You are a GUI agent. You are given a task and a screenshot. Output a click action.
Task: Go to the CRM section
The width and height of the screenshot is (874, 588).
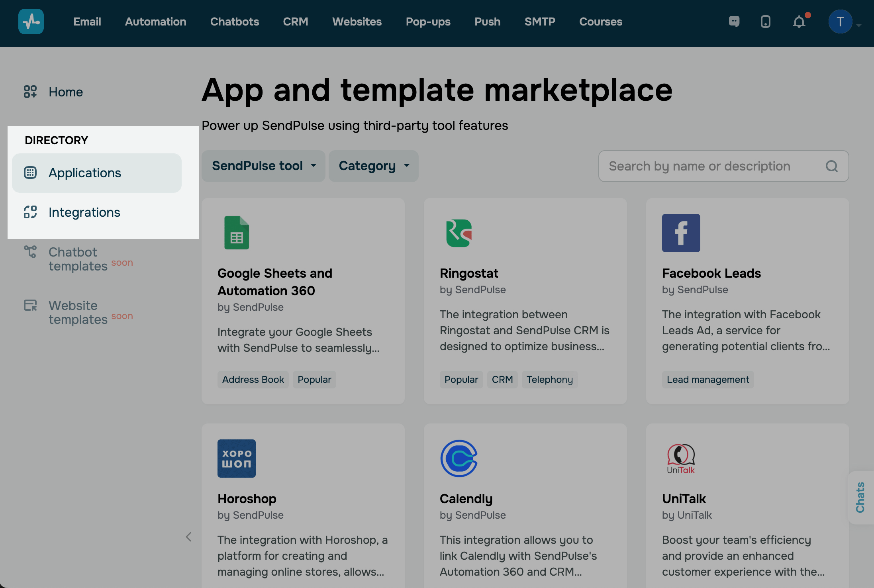pos(295,22)
